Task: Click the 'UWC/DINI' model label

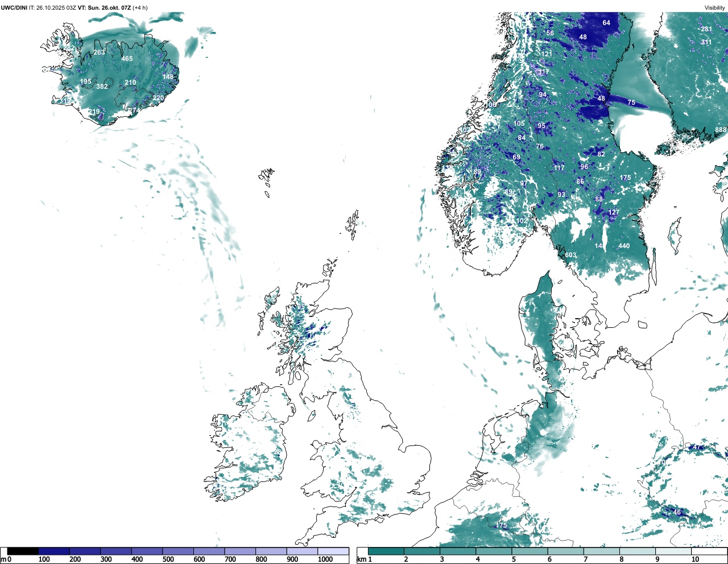Action: (x=14, y=7)
